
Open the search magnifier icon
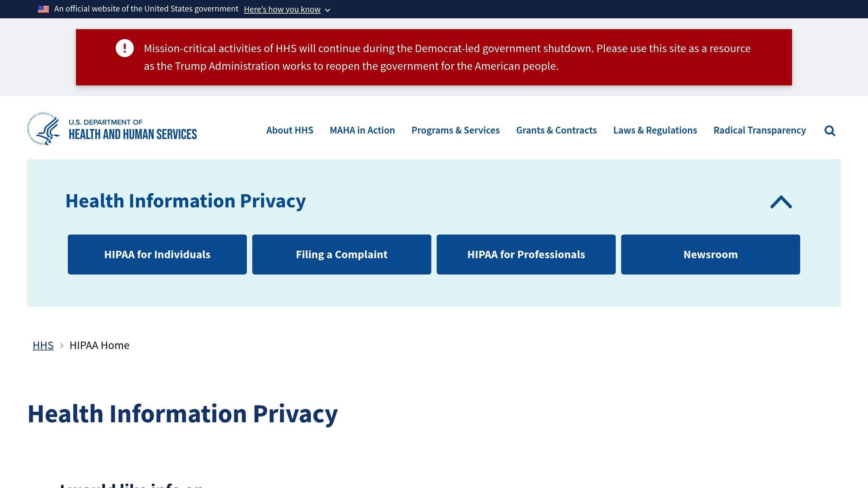tap(830, 130)
